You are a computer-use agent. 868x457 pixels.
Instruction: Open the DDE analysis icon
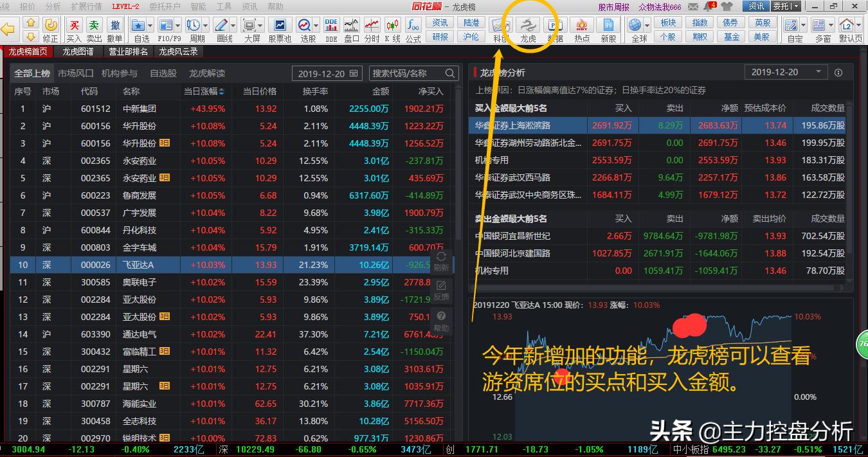point(331,25)
